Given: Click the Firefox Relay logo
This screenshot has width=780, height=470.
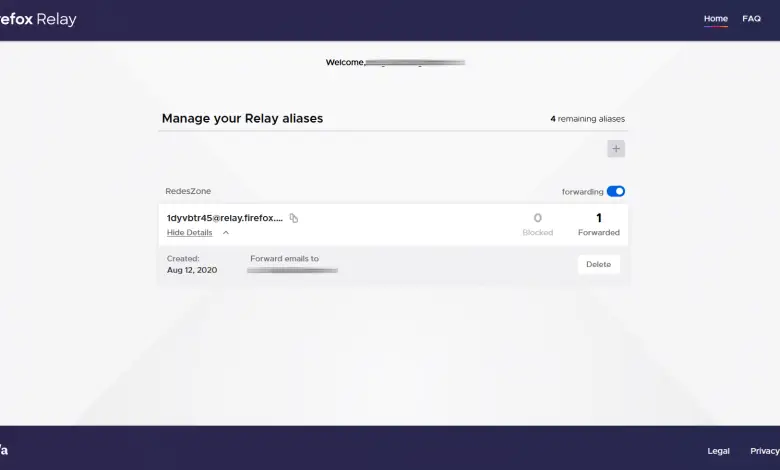Looking at the screenshot, I should coord(38,19).
